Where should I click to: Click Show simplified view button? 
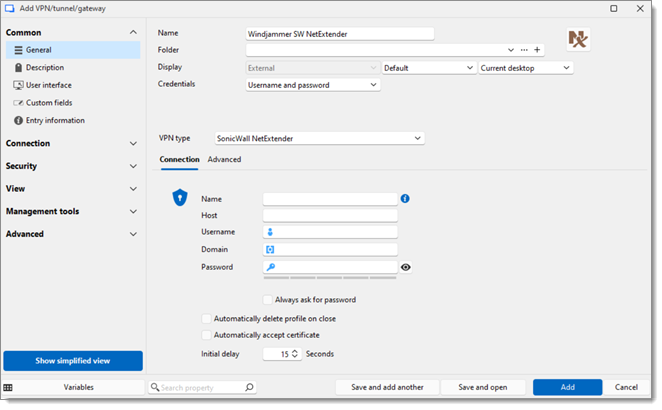pyautogui.click(x=73, y=361)
